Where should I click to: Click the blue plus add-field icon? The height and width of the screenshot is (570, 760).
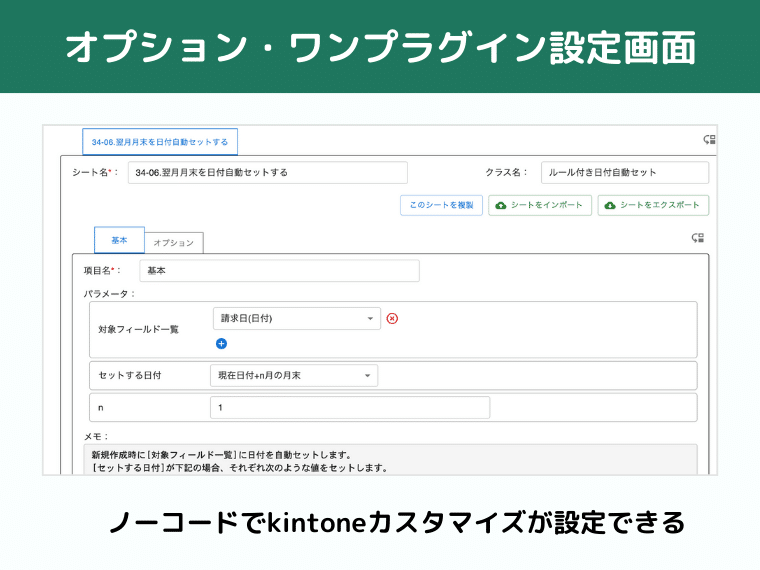[x=221, y=343]
